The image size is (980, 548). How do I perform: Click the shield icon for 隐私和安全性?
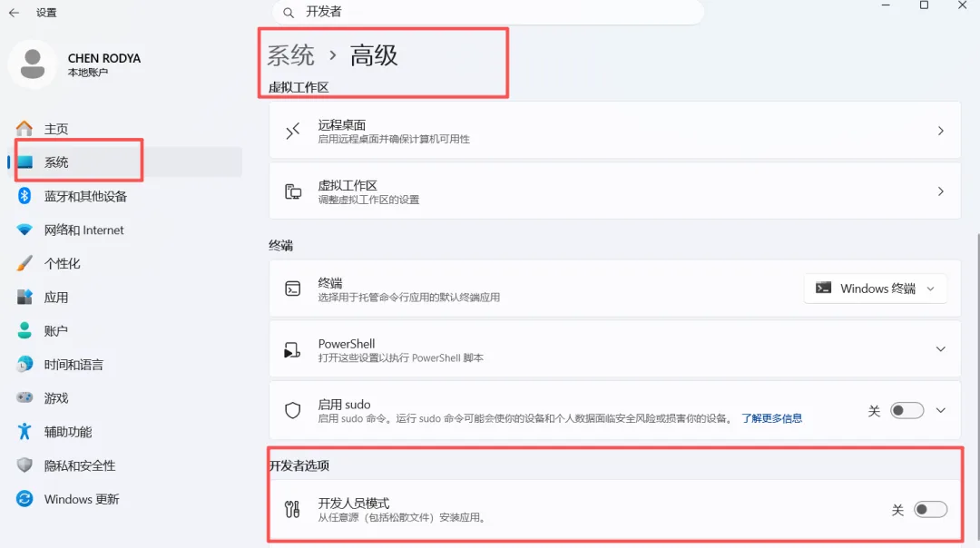click(24, 465)
